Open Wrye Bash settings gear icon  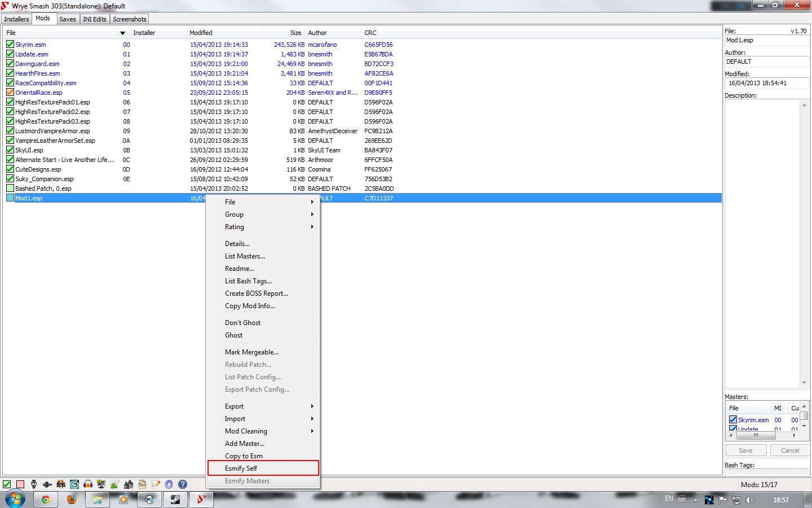pyautogui.click(x=169, y=484)
